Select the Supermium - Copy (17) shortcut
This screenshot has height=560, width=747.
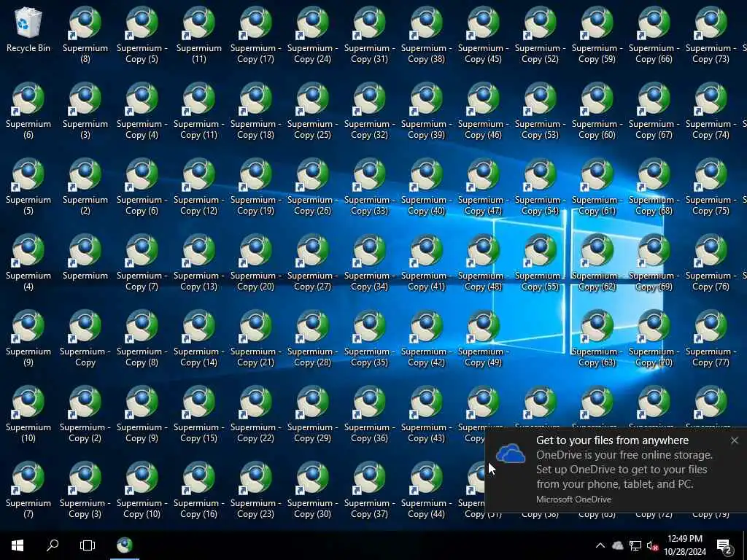(255, 35)
